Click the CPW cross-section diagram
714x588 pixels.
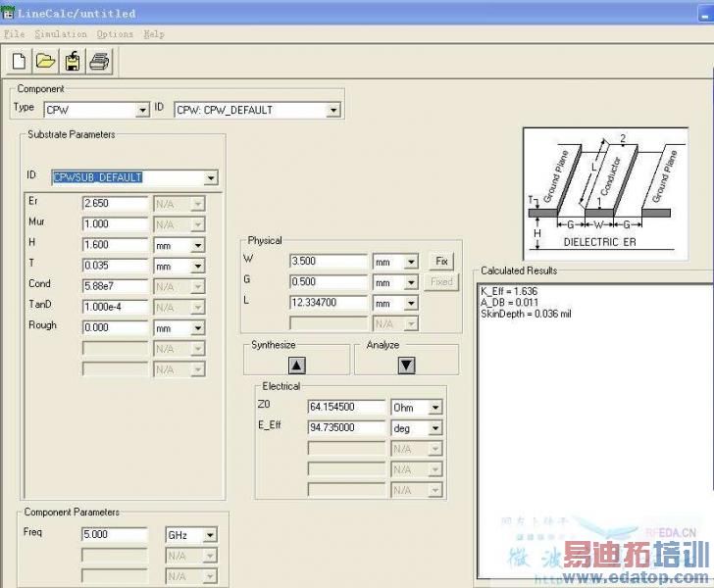click(605, 194)
